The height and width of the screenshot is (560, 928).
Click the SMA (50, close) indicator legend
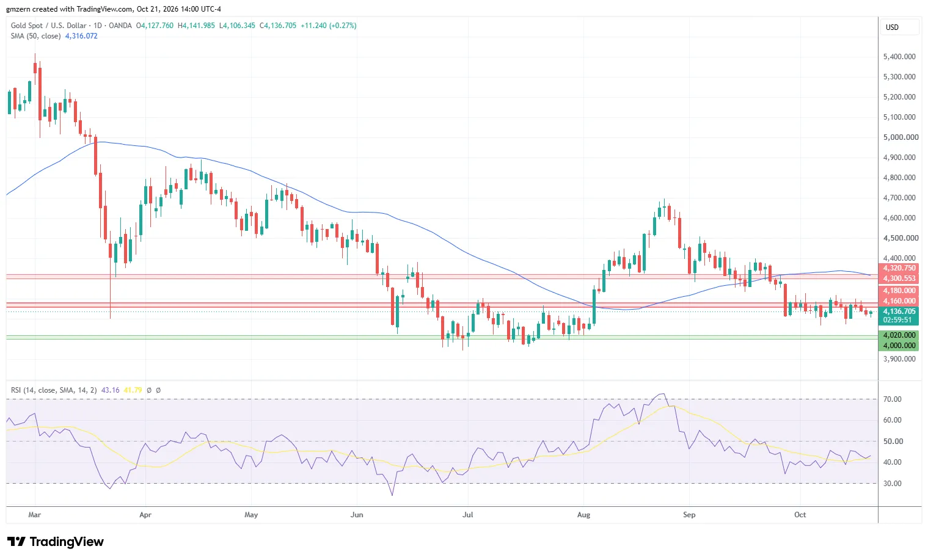click(x=36, y=36)
